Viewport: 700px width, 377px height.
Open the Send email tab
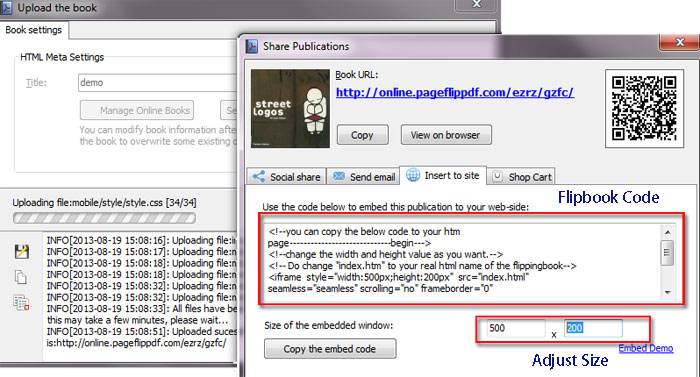point(363,176)
